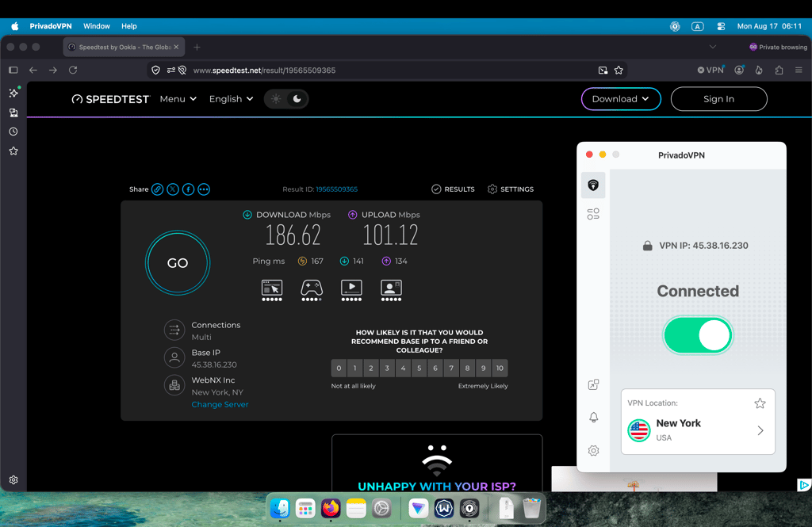This screenshot has width=812, height=527.
Task: Share result on X
Action: click(x=173, y=189)
